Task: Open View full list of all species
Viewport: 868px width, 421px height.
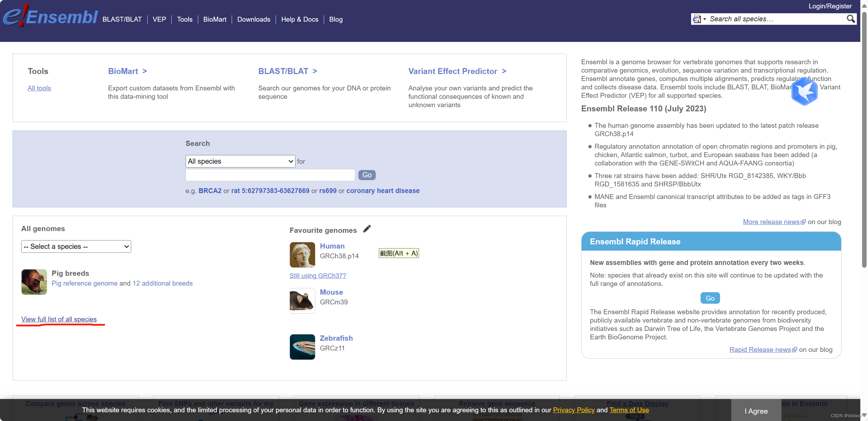Action: (59, 319)
